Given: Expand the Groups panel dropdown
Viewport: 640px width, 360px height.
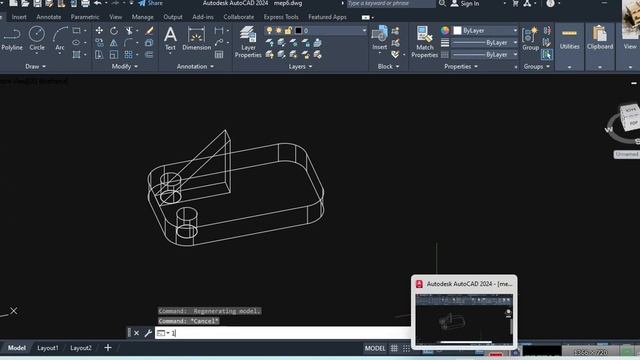Looking at the screenshot, I should [x=536, y=67].
